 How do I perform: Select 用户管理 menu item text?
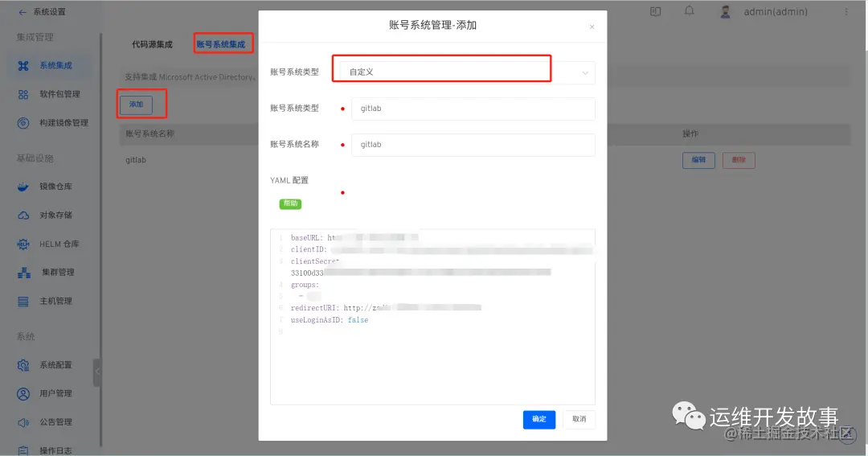[56, 393]
